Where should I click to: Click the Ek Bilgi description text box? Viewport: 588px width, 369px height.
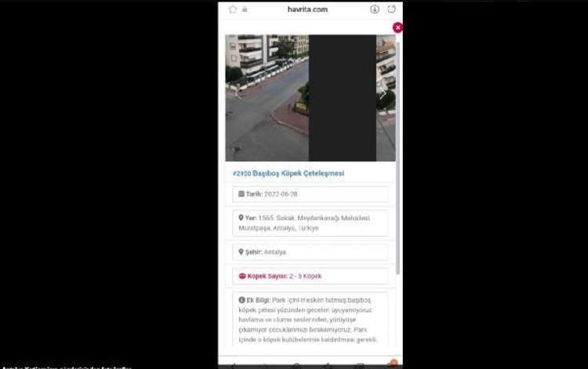click(310, 320)
